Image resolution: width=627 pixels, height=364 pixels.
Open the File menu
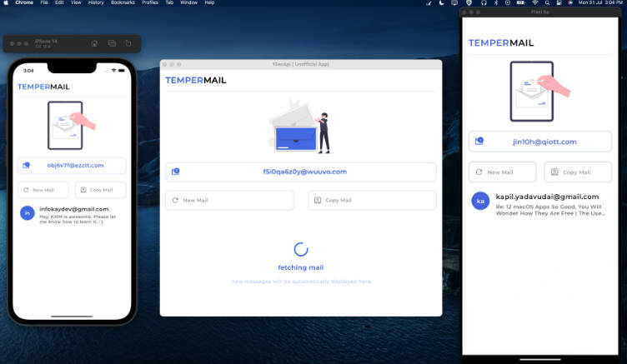click(x=44, y=2)
